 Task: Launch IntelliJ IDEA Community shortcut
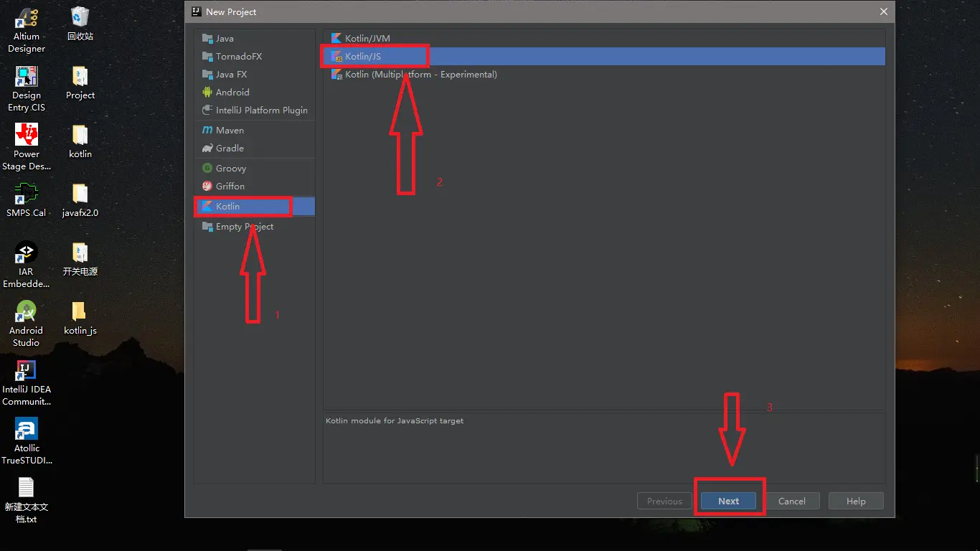pyautogui.click(x=27, y=383)
